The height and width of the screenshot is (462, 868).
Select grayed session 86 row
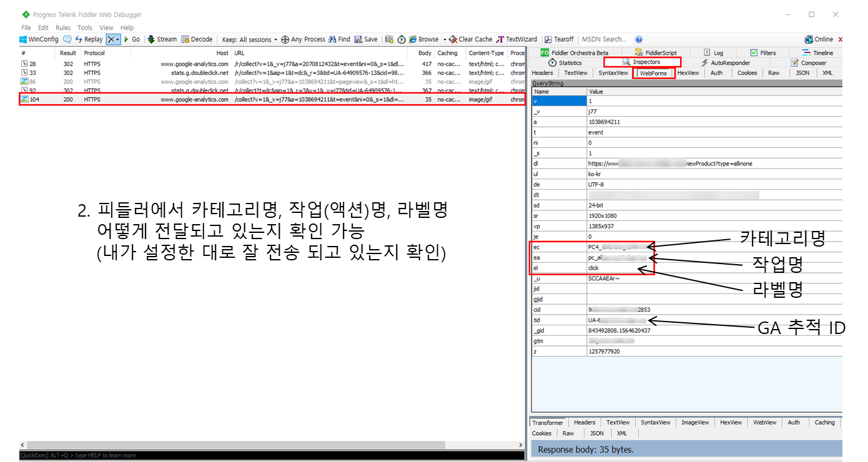click(272, 82)
